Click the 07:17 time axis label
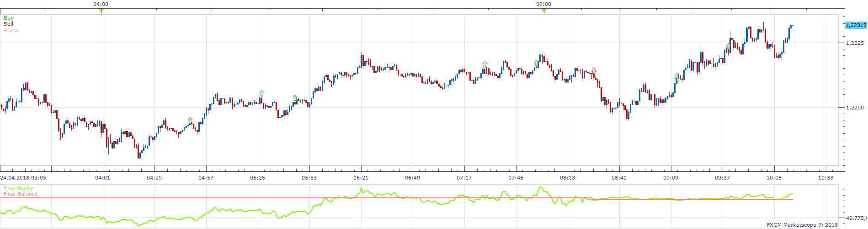The image size is (868, 229). point(464,178)
